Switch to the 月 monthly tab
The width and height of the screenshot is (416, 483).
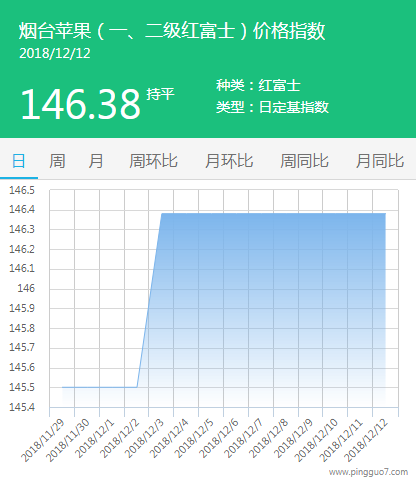pos(96,161)
